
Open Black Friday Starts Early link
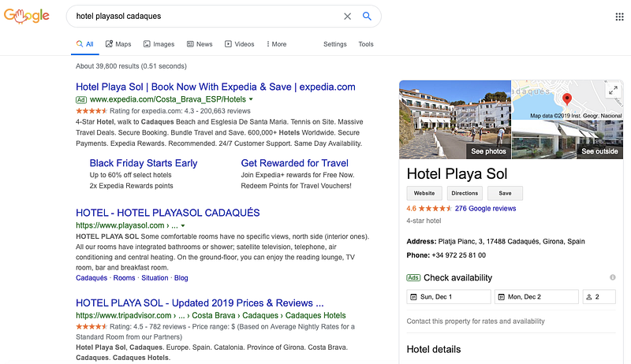coord(144,163)
